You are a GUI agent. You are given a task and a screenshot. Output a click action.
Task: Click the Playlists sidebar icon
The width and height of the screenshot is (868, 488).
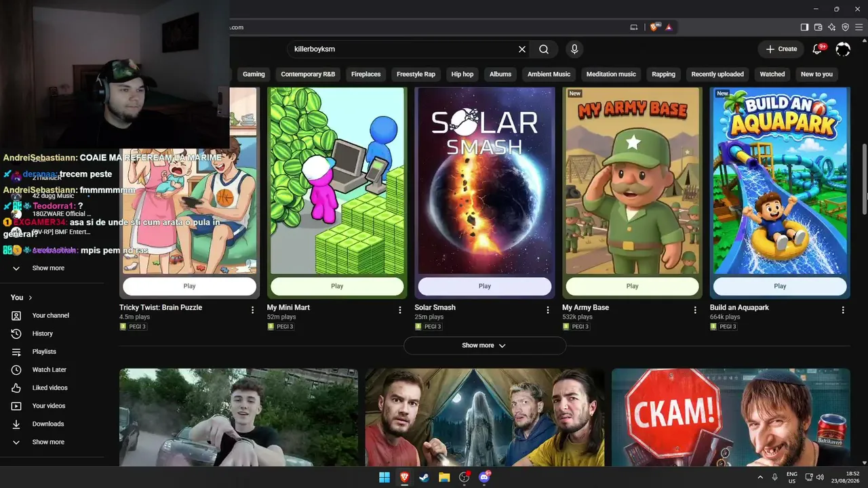point(16,352)
